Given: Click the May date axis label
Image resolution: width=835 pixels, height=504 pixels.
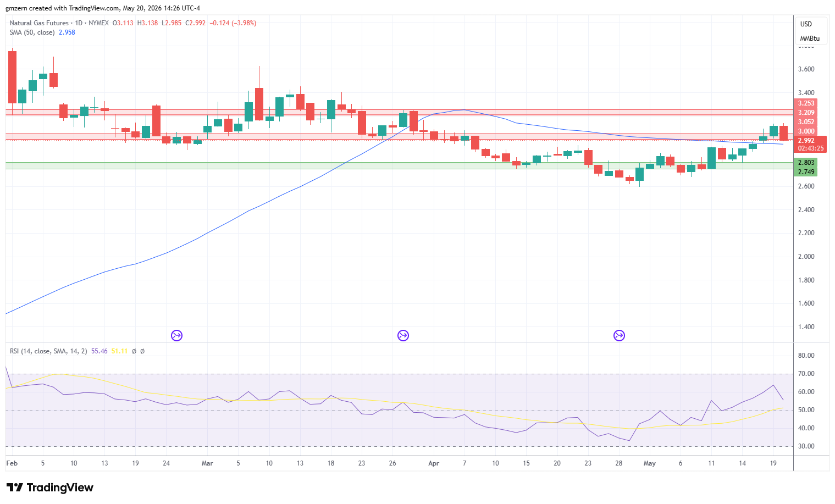Looking at the screenshot, I should [650, 463].
